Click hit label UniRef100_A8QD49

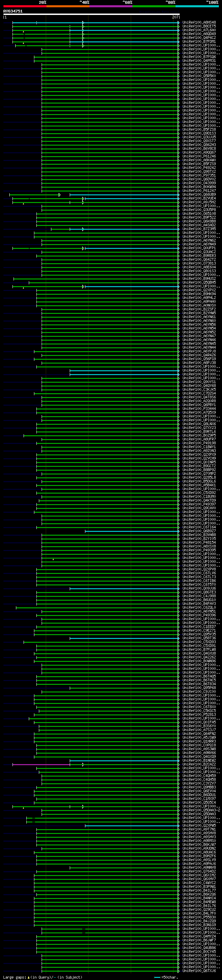click(199, 34)
